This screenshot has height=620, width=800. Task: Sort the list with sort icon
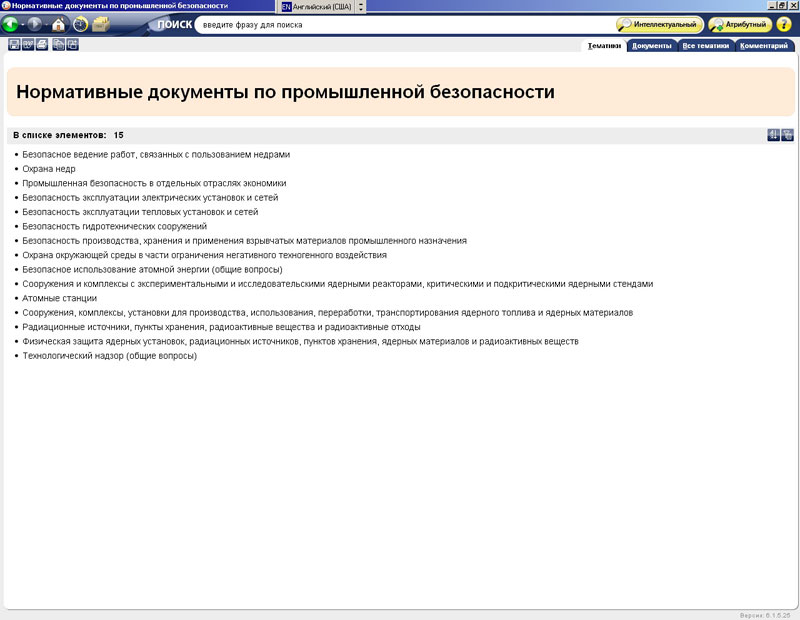[x=773, y=135]
